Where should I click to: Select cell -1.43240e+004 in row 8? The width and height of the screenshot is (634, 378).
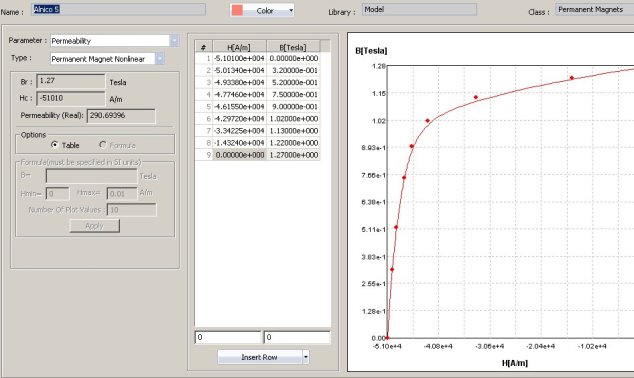pos(239,143)
